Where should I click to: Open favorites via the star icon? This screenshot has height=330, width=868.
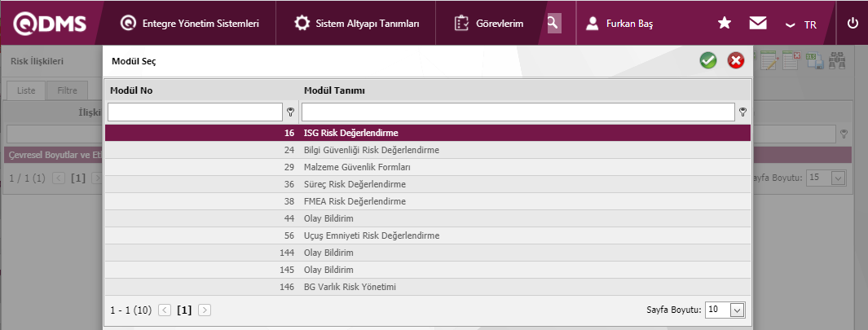click(x=724, y=24)
